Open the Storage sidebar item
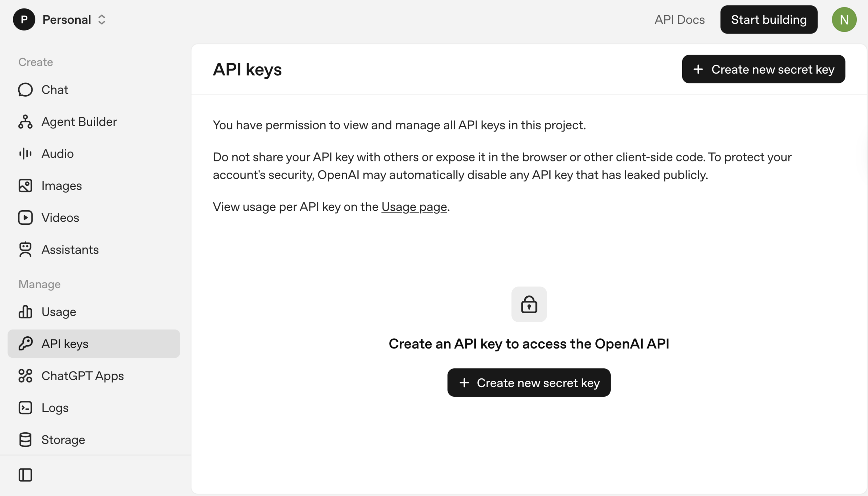The image size is (868, 496). pos(63,440)
